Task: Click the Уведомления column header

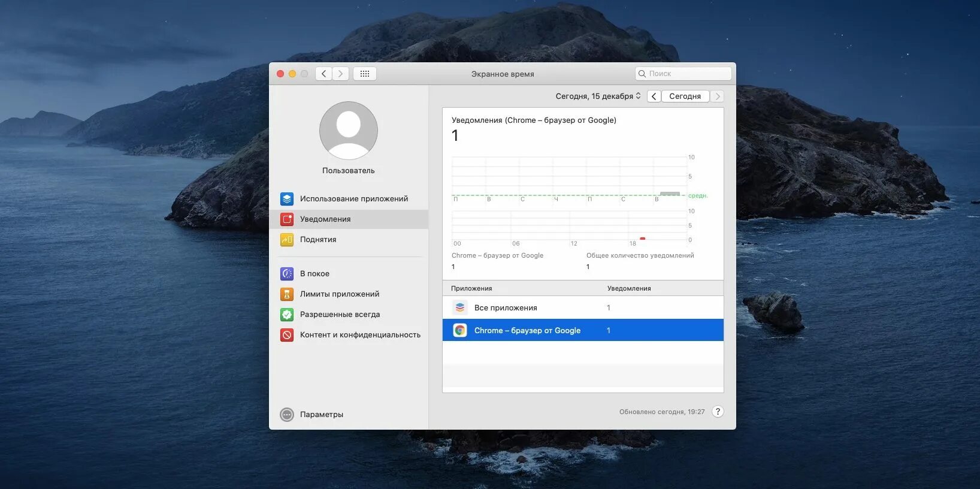Action: point(629,288)
